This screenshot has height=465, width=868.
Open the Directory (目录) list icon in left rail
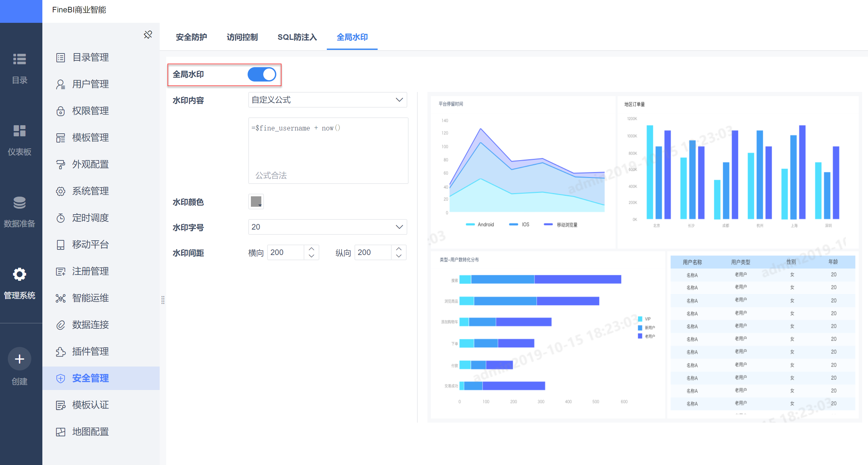click(x=20, y=59)
